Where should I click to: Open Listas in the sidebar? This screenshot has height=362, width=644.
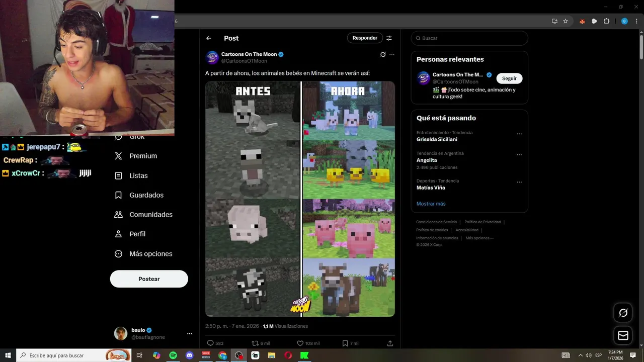coord(131,175)
